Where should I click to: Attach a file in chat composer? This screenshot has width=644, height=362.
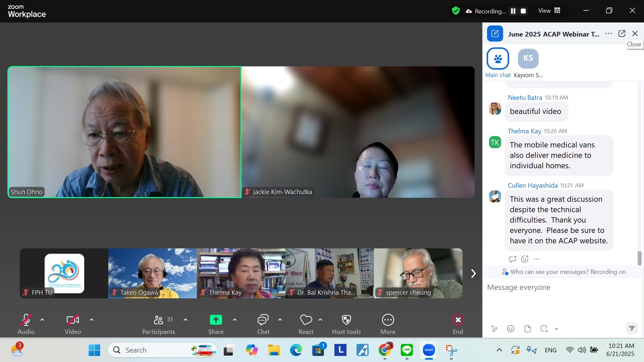click(x=527, y=329)
